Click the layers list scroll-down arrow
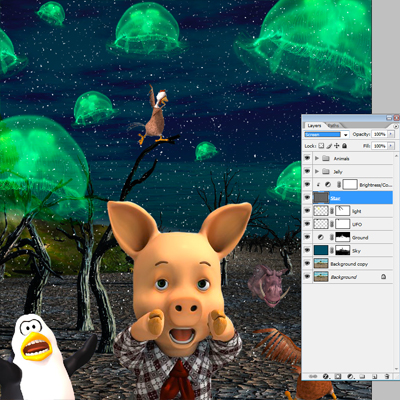This screenshot has height=400, width=400. pyautogui.click(x=396, y=369)
